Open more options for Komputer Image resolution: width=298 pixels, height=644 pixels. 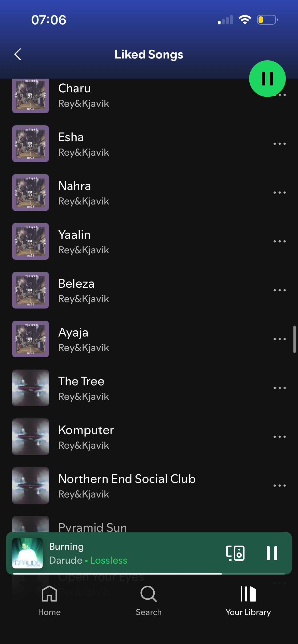click(279, 437)
